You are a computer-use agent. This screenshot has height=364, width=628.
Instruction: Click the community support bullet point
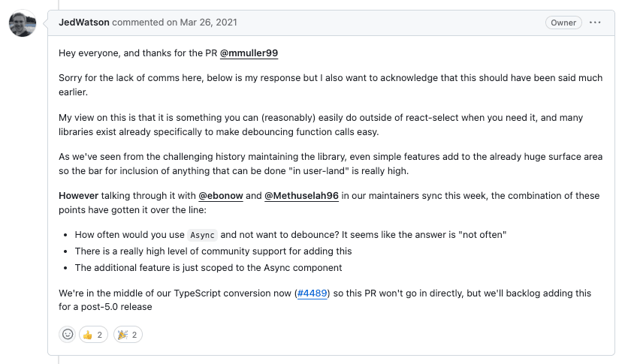(213, 251)
